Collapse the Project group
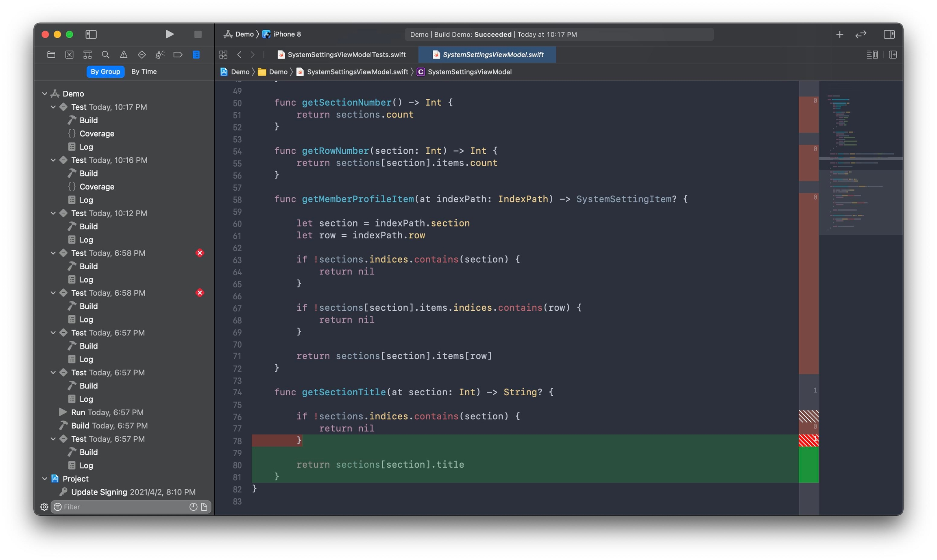Screen dimensions: 937x560 45,479
